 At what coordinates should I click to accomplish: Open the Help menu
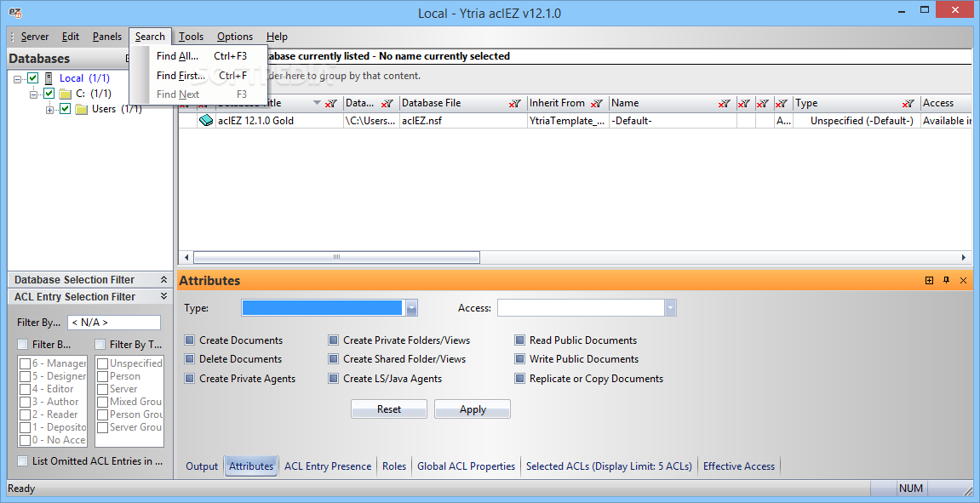[x=277, y=37]
